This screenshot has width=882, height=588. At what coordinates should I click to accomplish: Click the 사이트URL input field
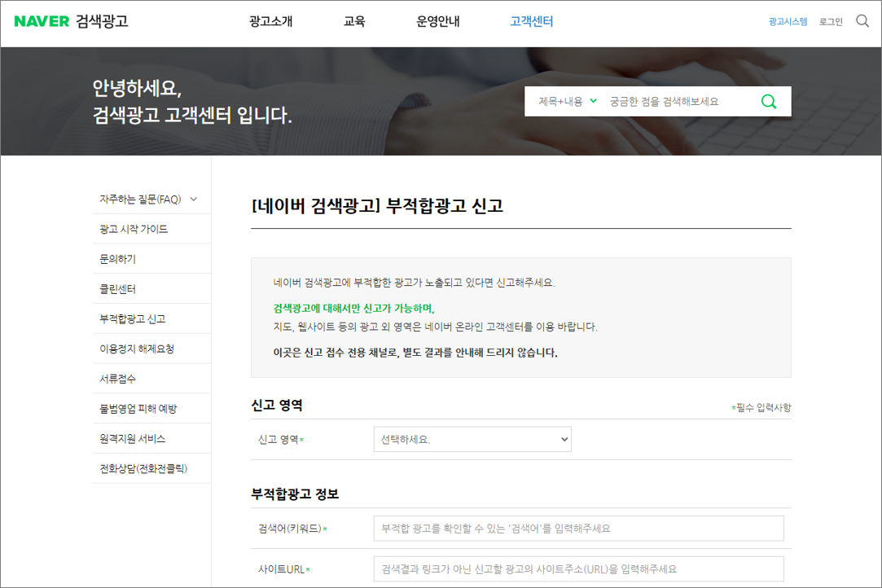578,568
